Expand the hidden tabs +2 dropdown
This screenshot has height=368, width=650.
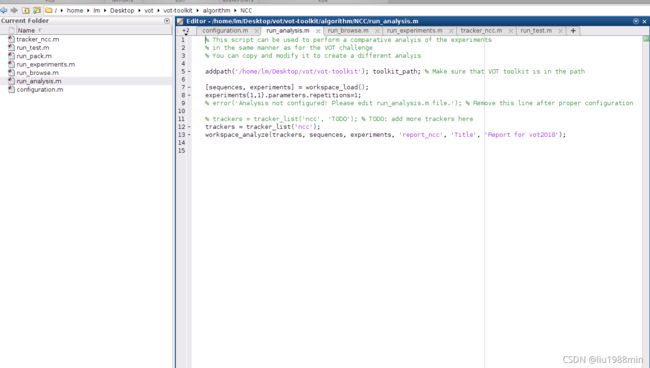(x=186, y=31)
